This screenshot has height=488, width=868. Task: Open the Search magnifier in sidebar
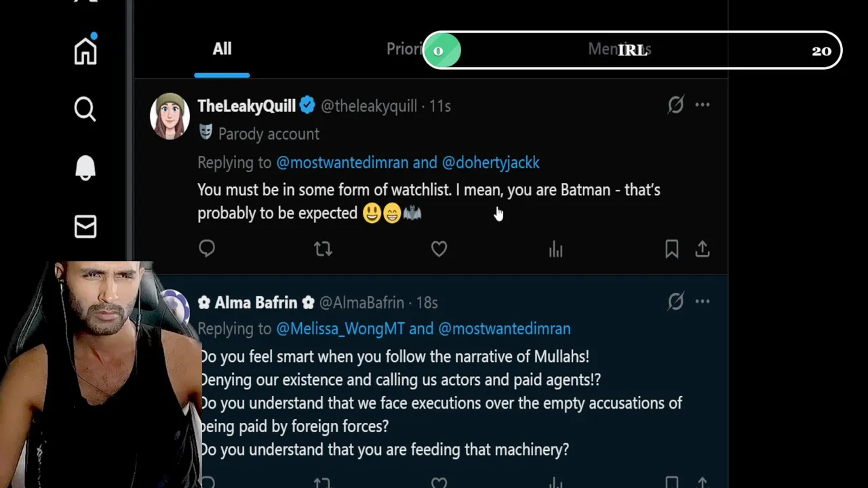pyautogui.click(x=85, y=109)
